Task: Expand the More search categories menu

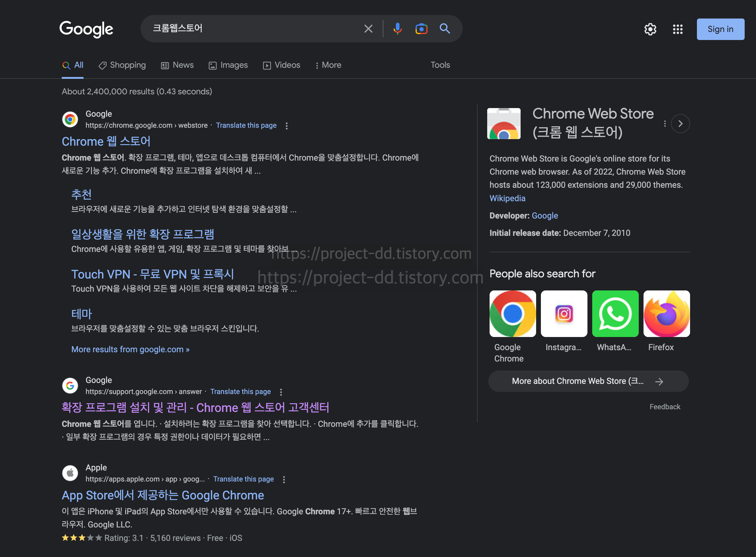Action: [328, 65]
